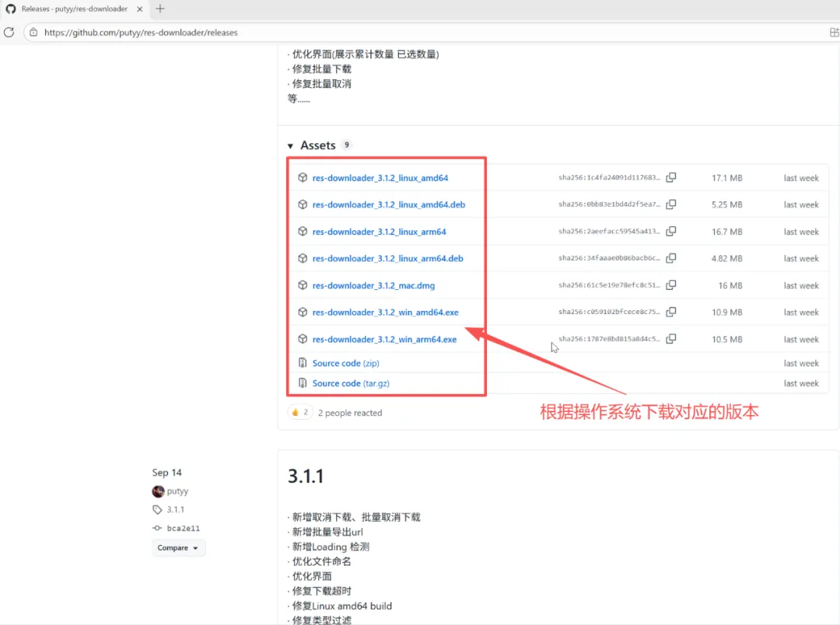
Task: Copy the sha256 hash for win_arm64.exe
Action: coord(670,338)
